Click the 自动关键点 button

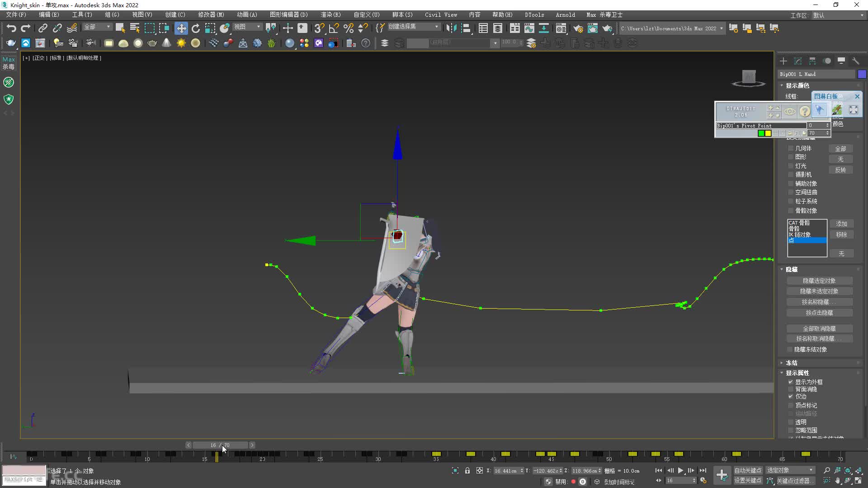coord(748,470)
